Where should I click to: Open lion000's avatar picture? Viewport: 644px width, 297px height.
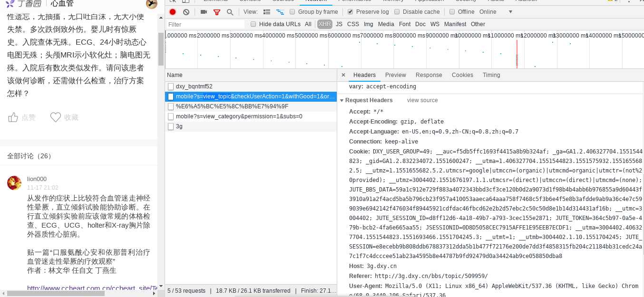[14, 183]
